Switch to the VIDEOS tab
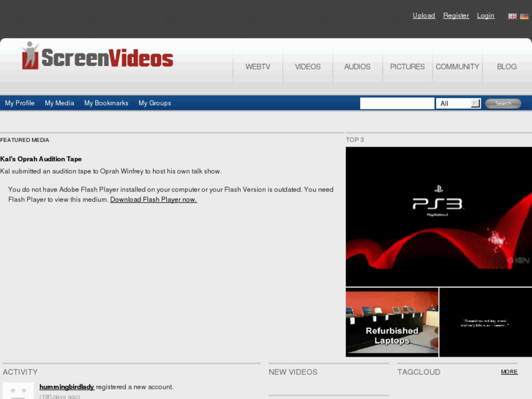The image size is (532, 399). tap(308, 67)
